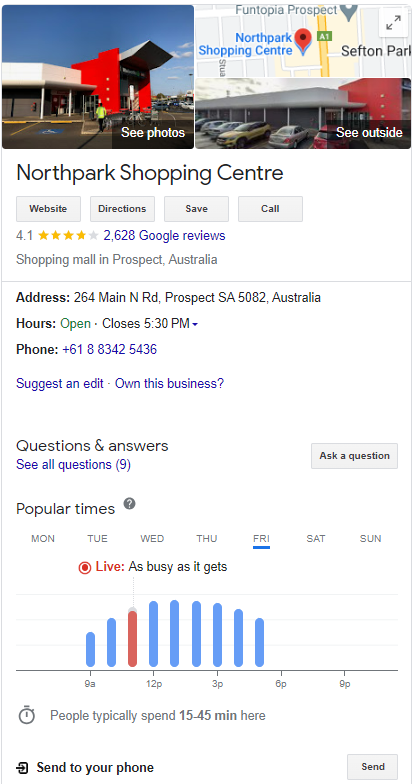Click the Sefton Park map label
The width and height of the screenshot is (415, 784).
pyautogui.click(x=376, y=50)
